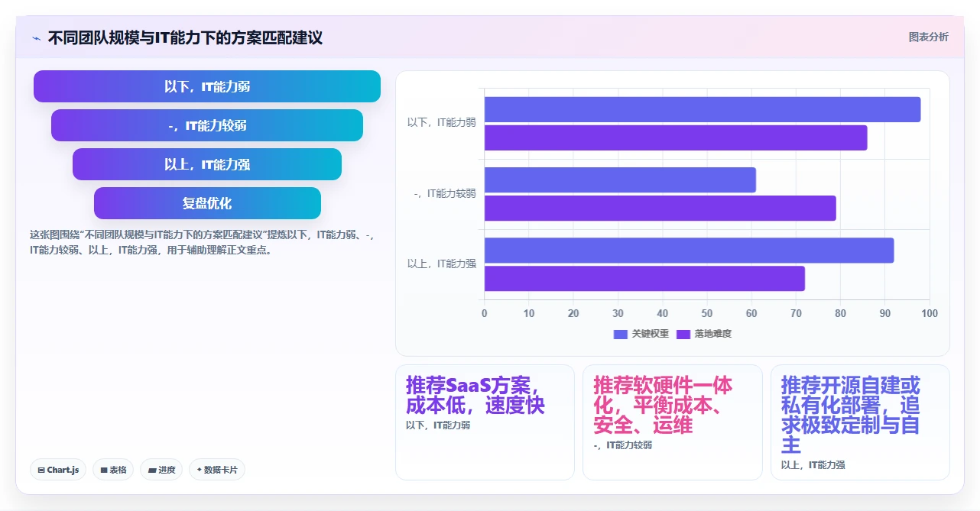Viewport: 980px width, 511px height.
Task: Click x-axis tick value 50
Action: point(707,313)
